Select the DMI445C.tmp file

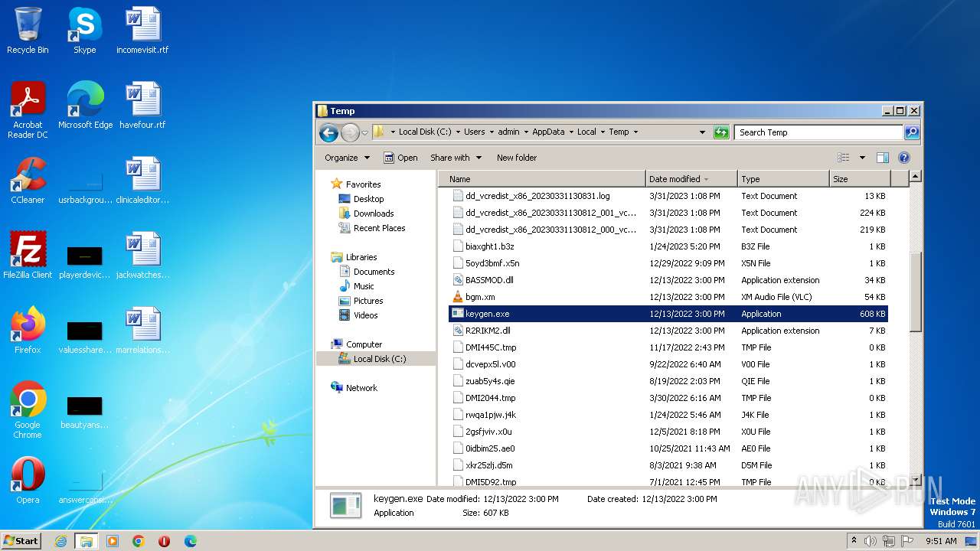(x=667, y=347)
